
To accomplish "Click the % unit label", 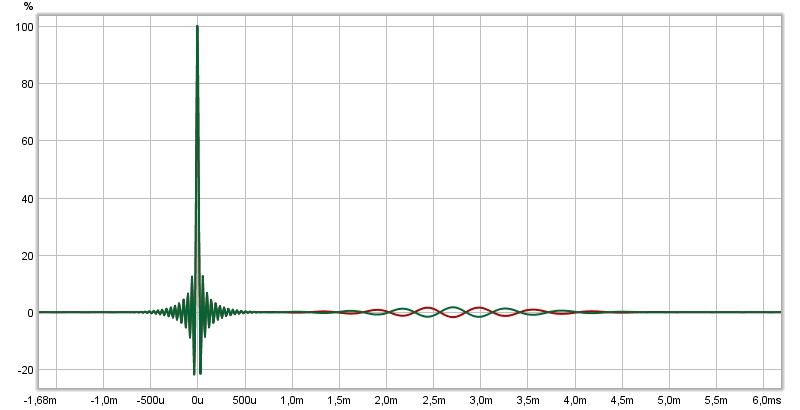I will point(29,6).
